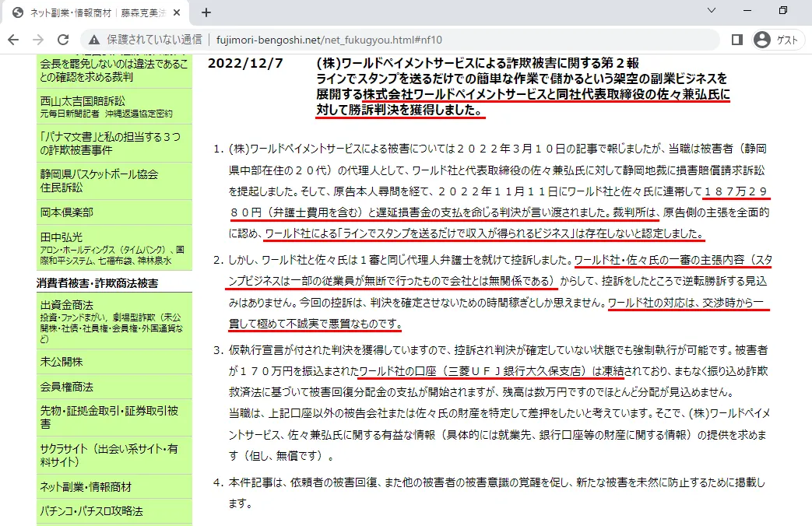Select the ネット副業・情報商材 browser tab
The width and height of the screenshot is (812, 526).
(93, 12)
